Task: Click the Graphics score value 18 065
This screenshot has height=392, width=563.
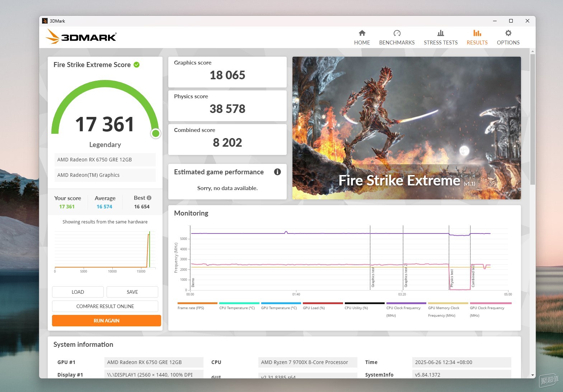Action: click(227, 75)
